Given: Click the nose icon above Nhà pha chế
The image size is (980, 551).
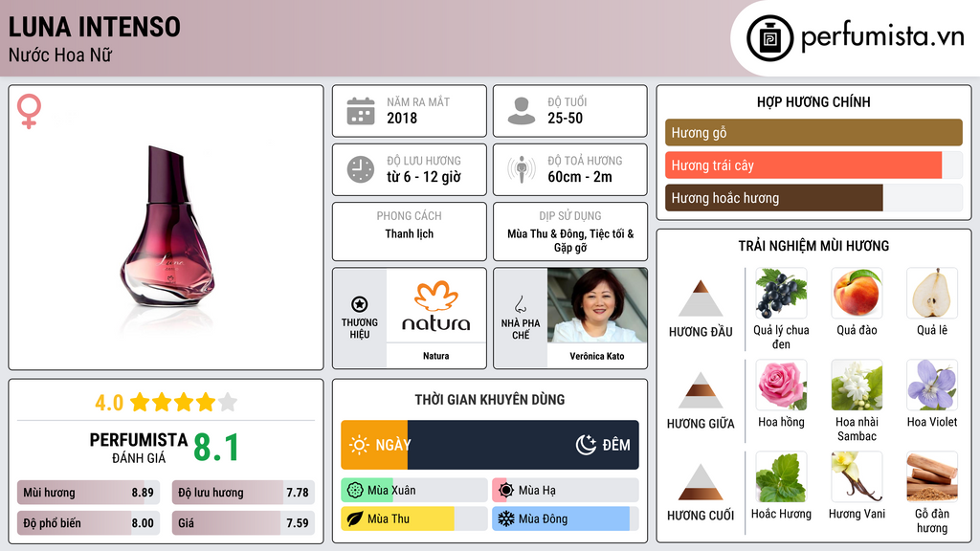Looking at the screenshot, I should [x=520, y=304].
